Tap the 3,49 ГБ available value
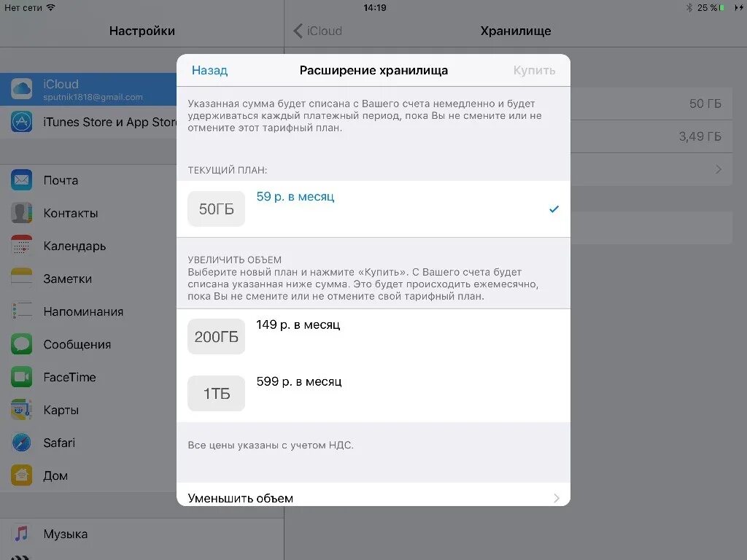 (700, 136)
